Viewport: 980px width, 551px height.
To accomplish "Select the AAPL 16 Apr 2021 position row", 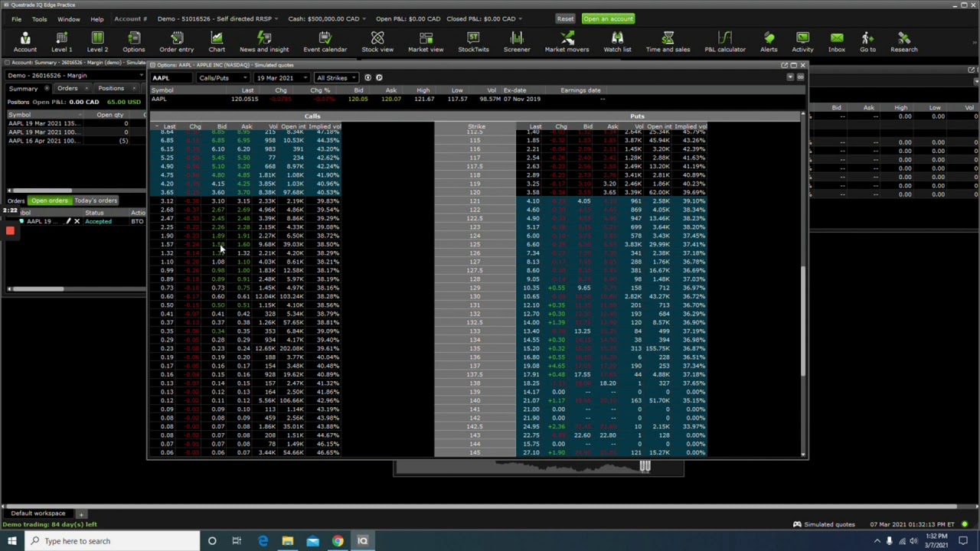I will 74,141.
